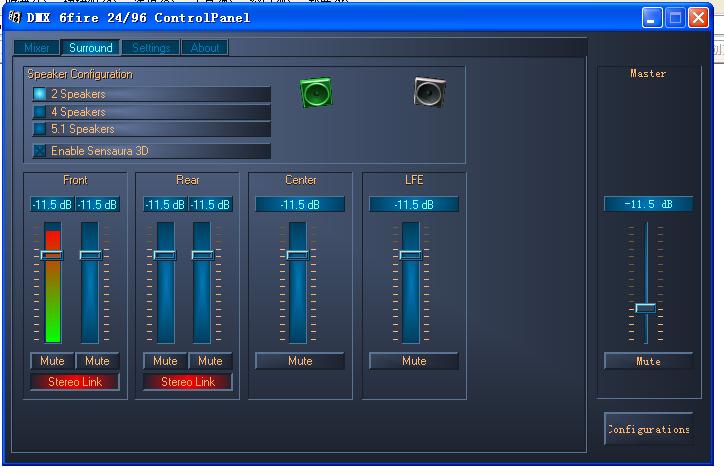Mute the Rear left channel
Viewport: 724px width, 474px height.
(x=165, y=361)
